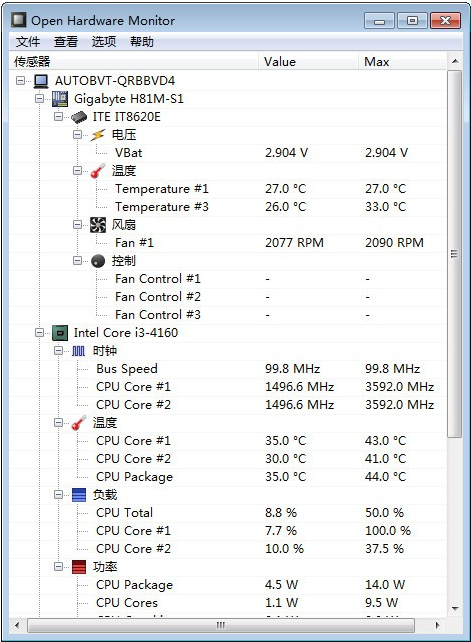Collapse the Intel Core i3-4160 tree node
471x642 pixels.
(39, 332)
